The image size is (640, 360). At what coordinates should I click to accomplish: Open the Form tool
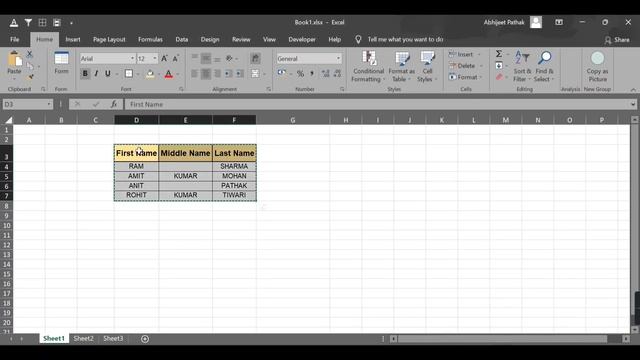(x=61, y=63)
